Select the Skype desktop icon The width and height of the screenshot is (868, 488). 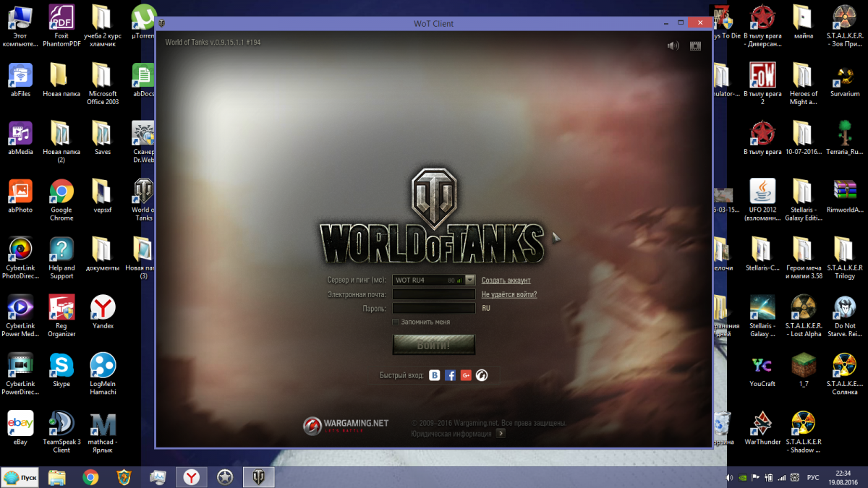[61, 369]
